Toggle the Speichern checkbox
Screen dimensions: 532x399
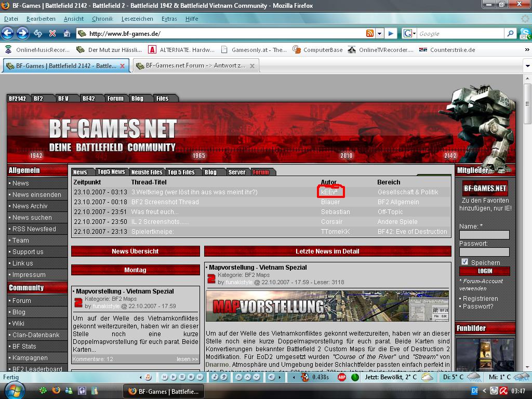(x=464, y=262)
